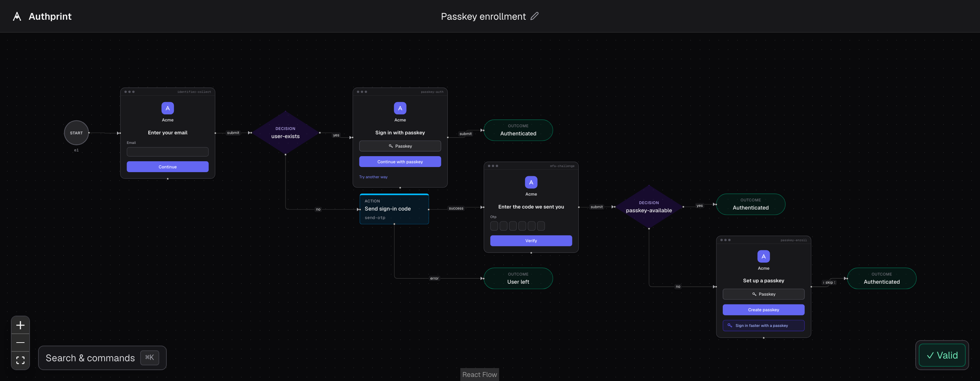Select the User left outcome node
Viewport: 980px width, 381px height.
[518, 278]
